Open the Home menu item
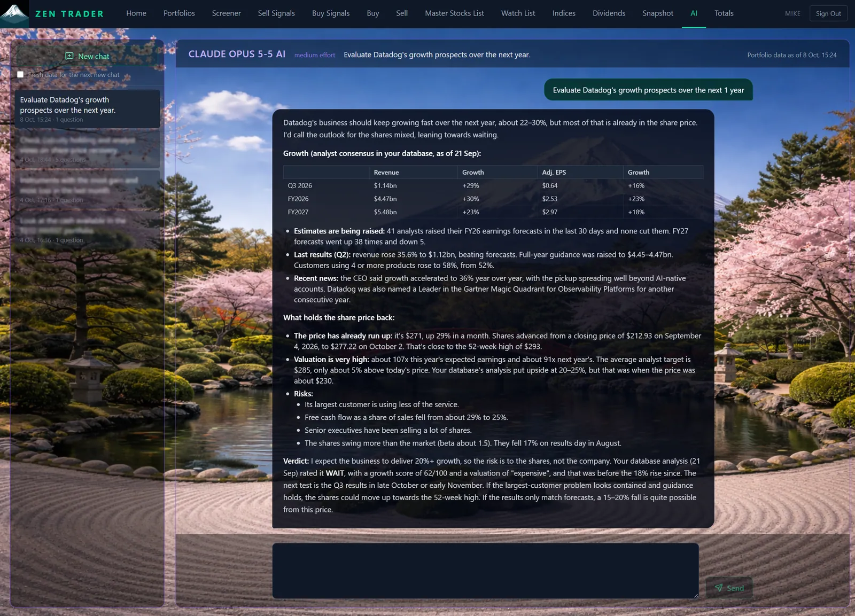 tap(136, 13)
